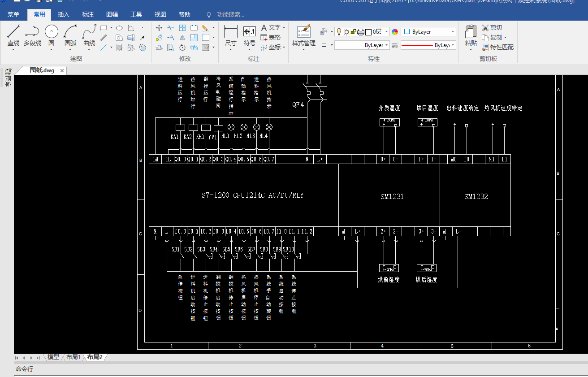Click the 尺寸 dimension tool
Screen dimensions: 588x377
point(230,35)
